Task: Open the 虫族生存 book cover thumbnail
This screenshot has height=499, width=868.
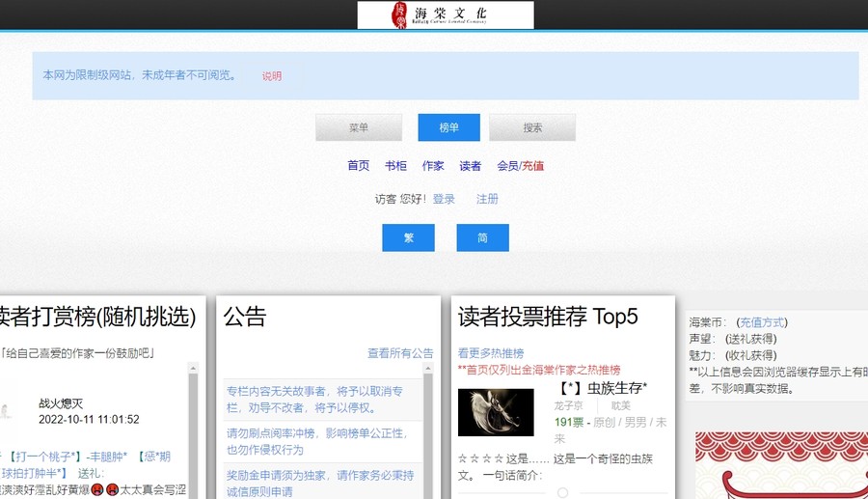Action: coord(496,412)
